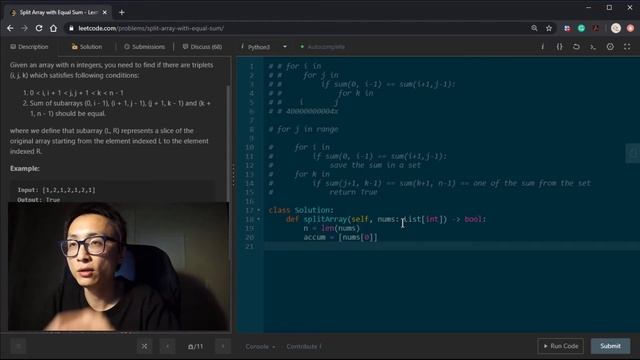This screenshot has height=360, width=640.
Task: Go to the previous problem
Action: 167,346
